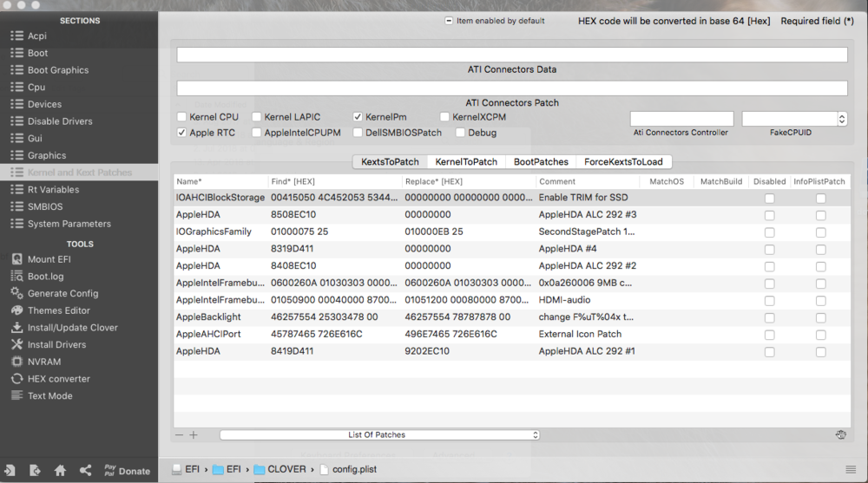The image size is (868, 483).
Task: View the Boot.log tool
Action: coord(45,277)
